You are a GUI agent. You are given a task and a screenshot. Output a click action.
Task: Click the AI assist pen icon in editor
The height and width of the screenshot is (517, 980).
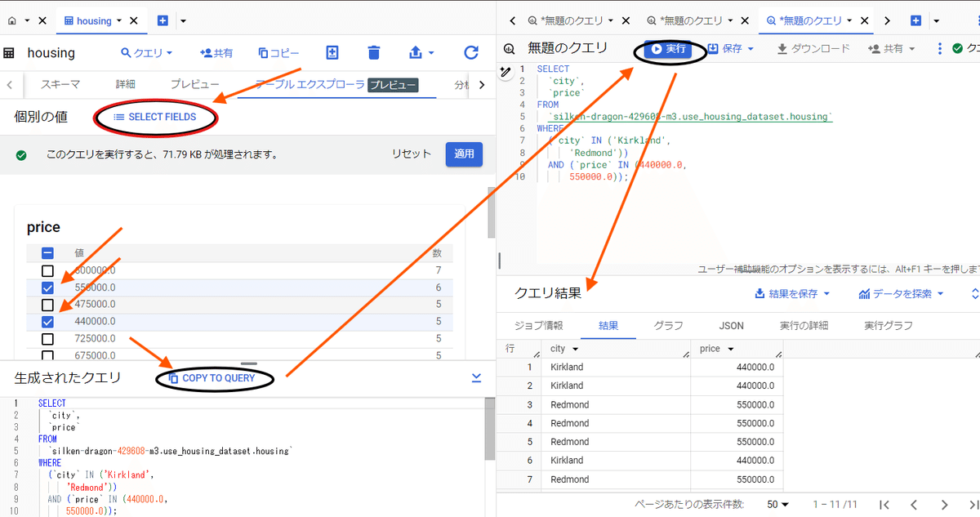coord(506,73)
